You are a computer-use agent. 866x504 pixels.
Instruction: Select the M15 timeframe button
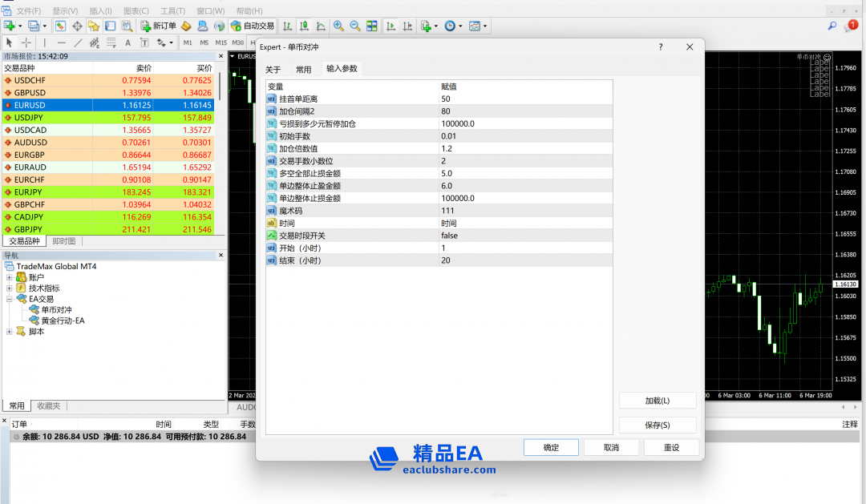(221, 42)
